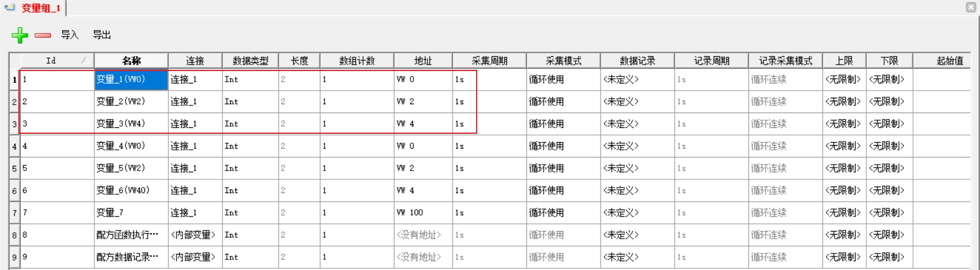
Task: Select the 配方函数执行 name cell
Action: [x=131, y=234]
